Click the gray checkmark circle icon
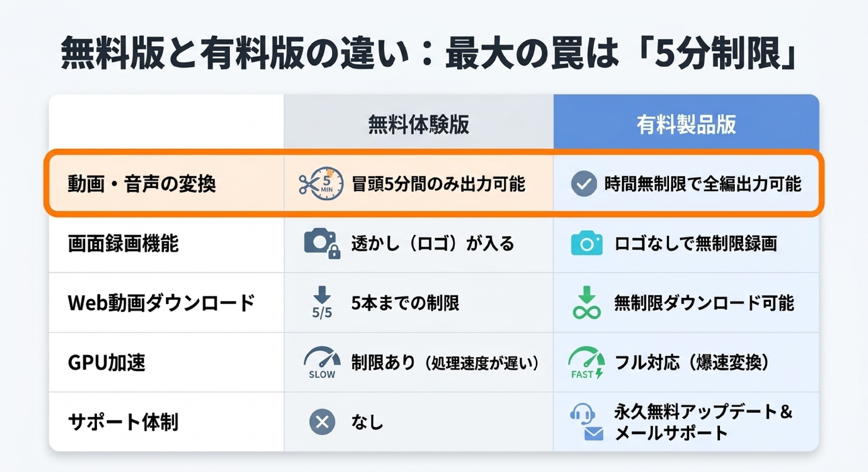The image size is (868, 472). point(584,184)
